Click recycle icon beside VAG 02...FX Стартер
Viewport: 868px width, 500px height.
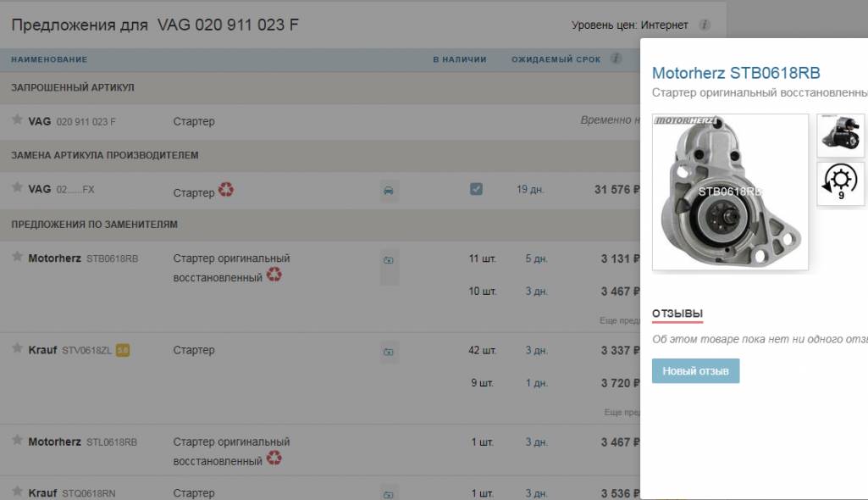226,190
